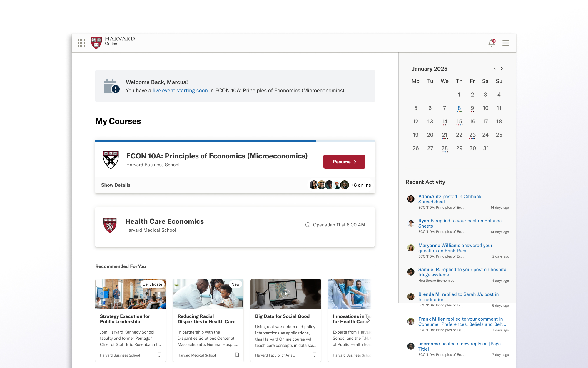Open the notifications bell
Screen dimensions: 588x368
click(x=492, y=43)
